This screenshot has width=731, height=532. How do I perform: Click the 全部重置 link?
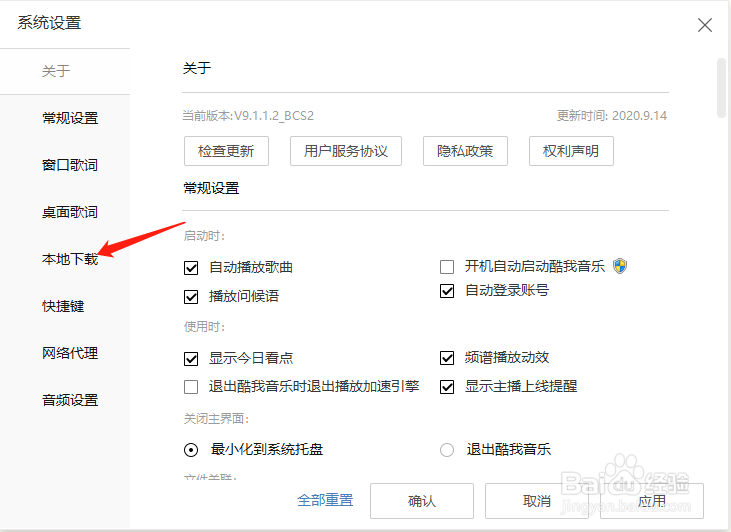(x=325, y=500)
